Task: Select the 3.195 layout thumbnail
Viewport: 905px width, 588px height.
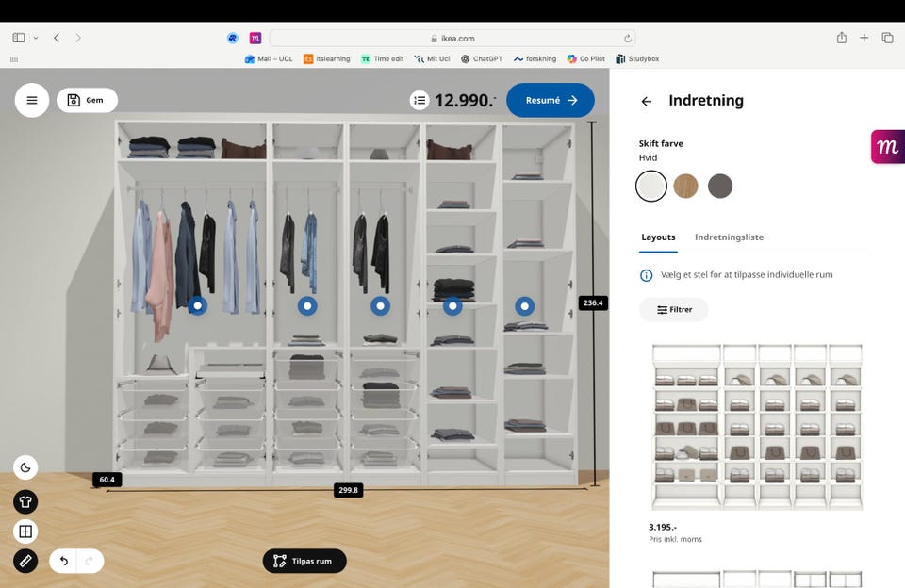Action: pos(757,427)
